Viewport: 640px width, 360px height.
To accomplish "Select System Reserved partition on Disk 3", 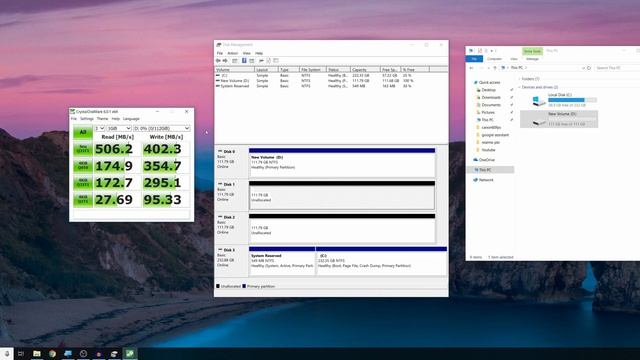I will 282,261.
